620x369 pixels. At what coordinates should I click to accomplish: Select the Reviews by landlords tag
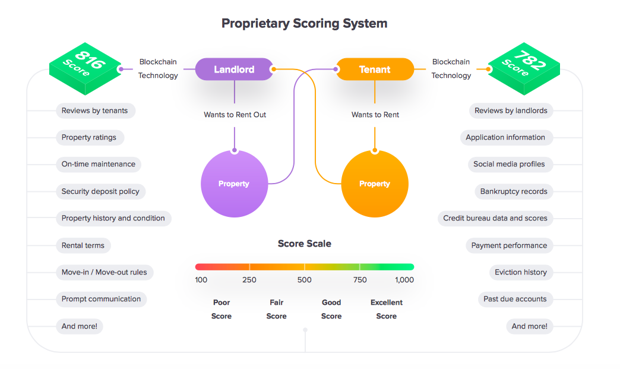click(x=511, y=111)
